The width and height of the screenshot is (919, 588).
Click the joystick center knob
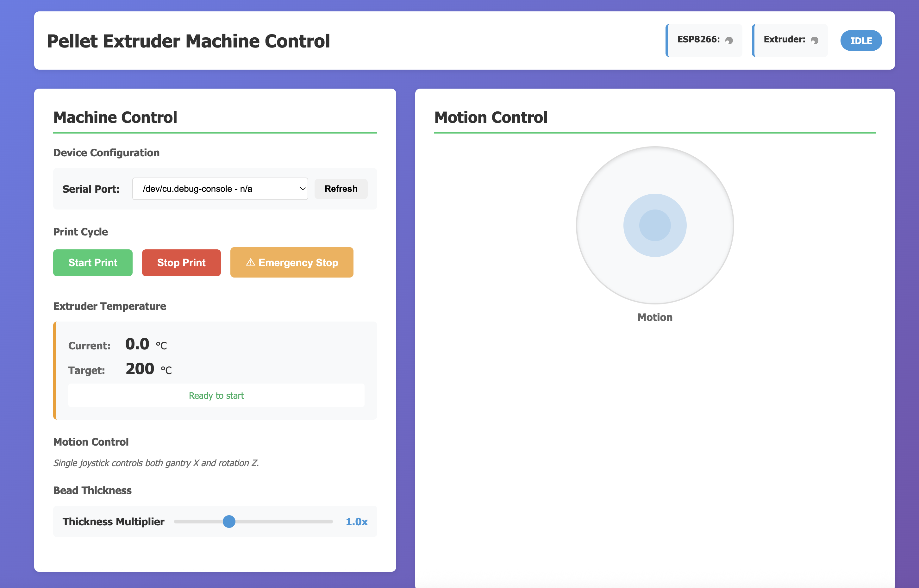655,225
